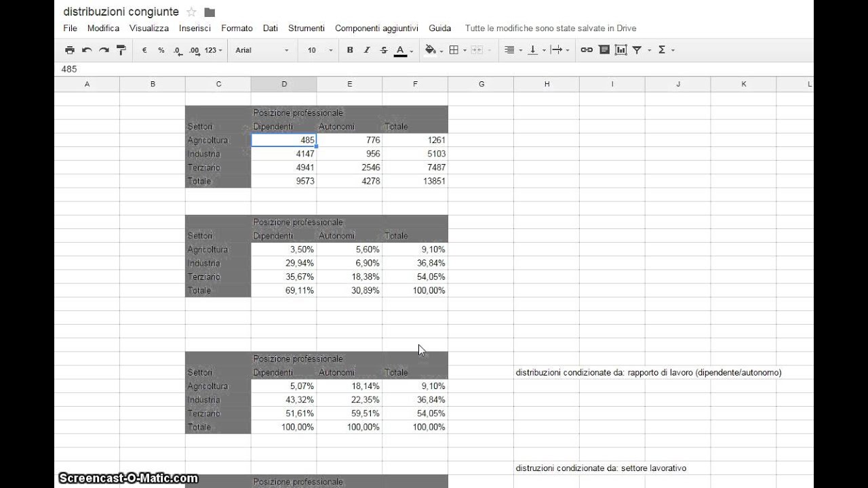Image resolution: width=868 pixels, height=488 pixels.
Task: Open the Visualizza menu
Action: click(149, 28)
